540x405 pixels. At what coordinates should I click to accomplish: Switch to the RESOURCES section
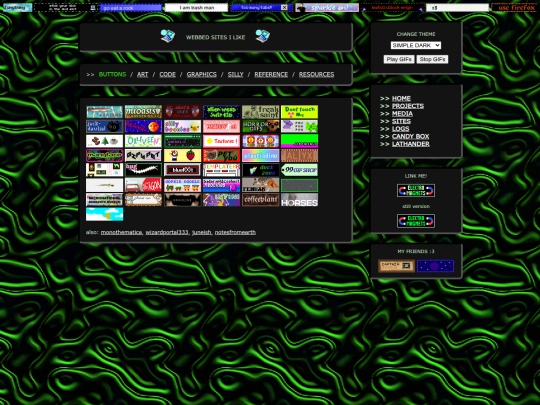pyautogui.click(x=316, y=74)
